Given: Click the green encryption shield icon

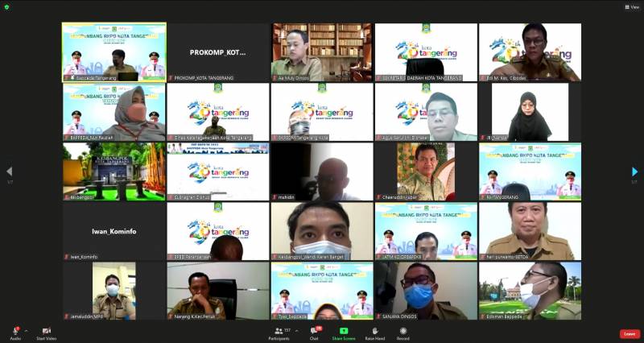Looking at the screenshot, I should point(7,6).
